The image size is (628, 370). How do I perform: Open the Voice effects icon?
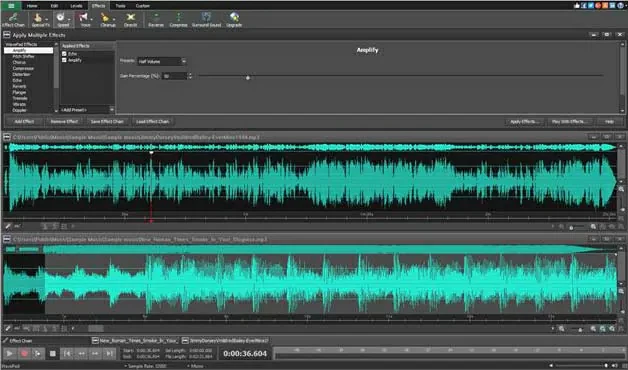pyautogui.click(x=84, y=19)
